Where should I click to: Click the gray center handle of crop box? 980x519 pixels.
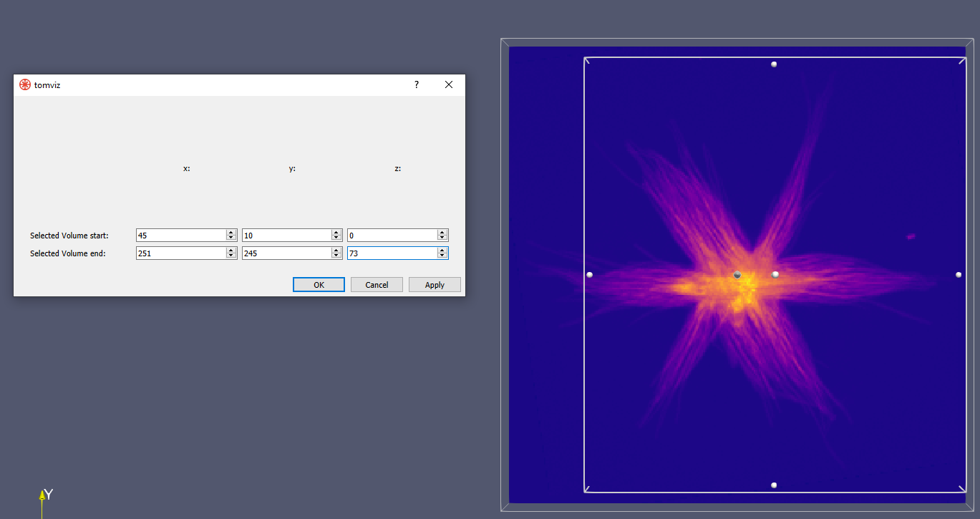[737, 274]
